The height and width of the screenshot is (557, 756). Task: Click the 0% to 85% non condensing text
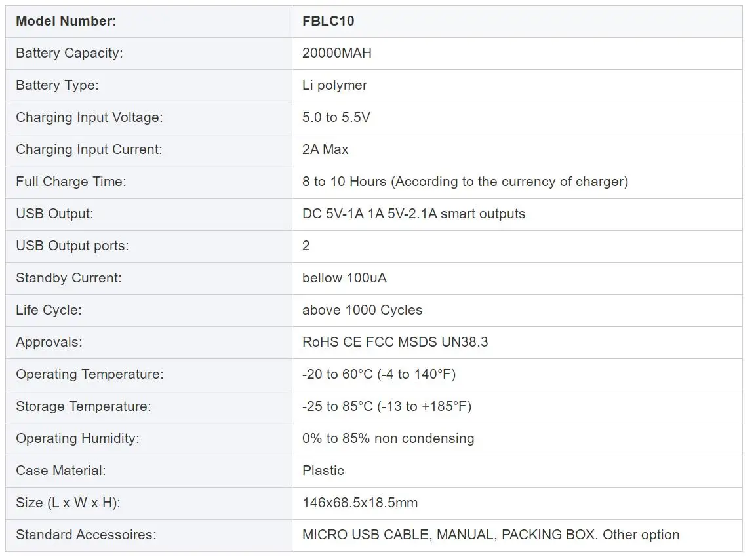[x=388, y=438]
